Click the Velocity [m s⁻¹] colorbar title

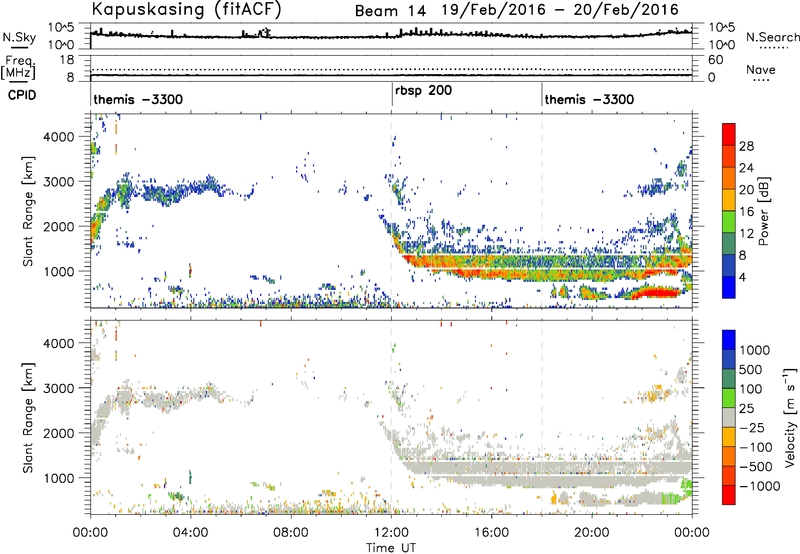[790, 417]
